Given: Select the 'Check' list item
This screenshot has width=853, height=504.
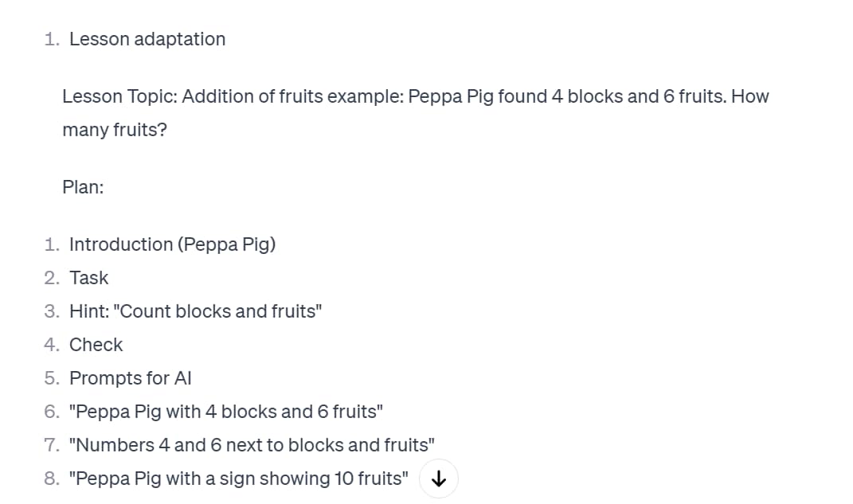Looking at the screenshot, I should [96, 345].
